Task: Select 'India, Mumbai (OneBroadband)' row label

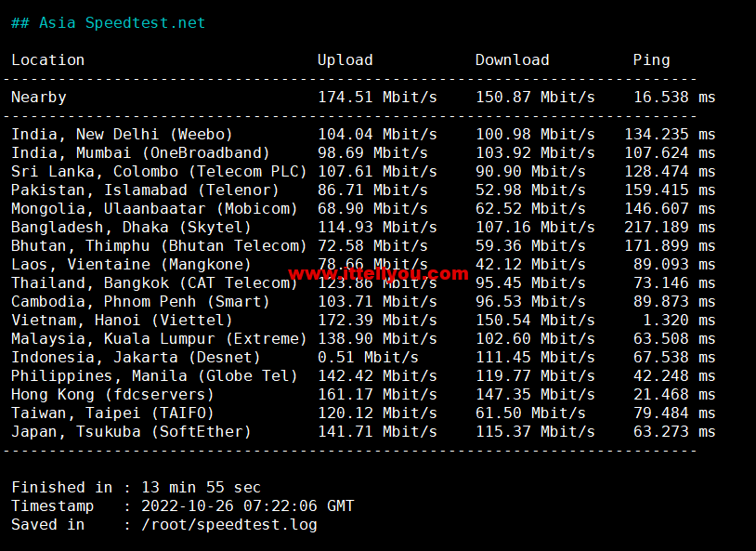Action: pos(140,153)
